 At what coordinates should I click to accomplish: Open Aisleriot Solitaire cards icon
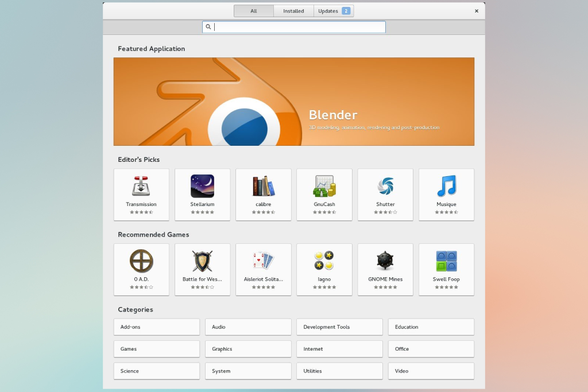263,261
